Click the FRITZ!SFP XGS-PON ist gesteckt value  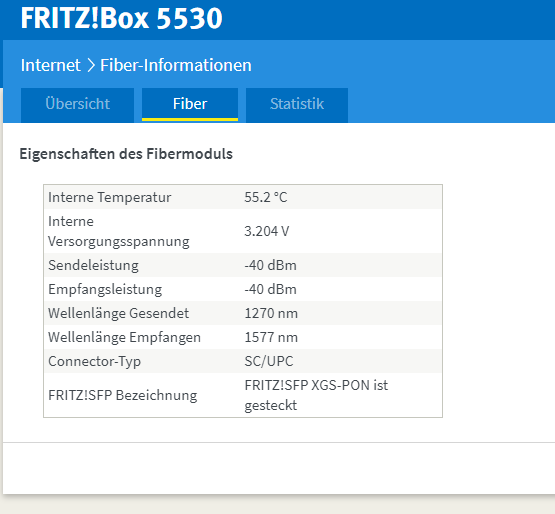tap(316, 395)
